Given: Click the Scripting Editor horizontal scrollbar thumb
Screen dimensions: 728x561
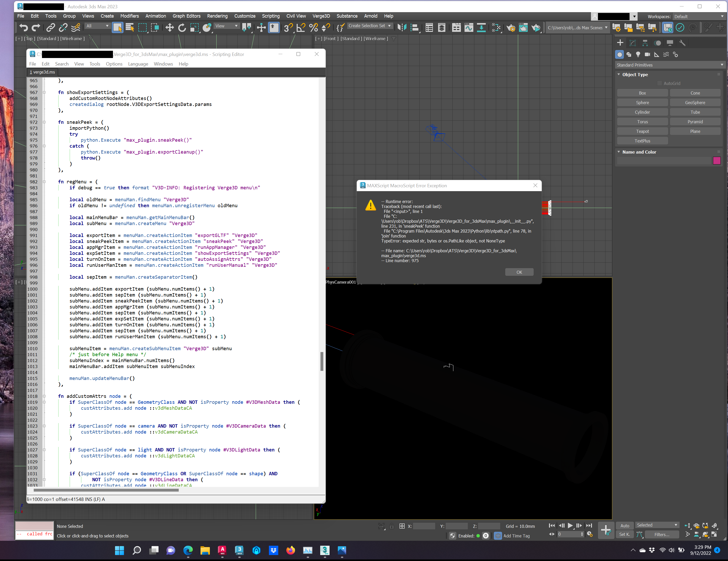Looking at the screenshot, I should [x=106, y=490].
